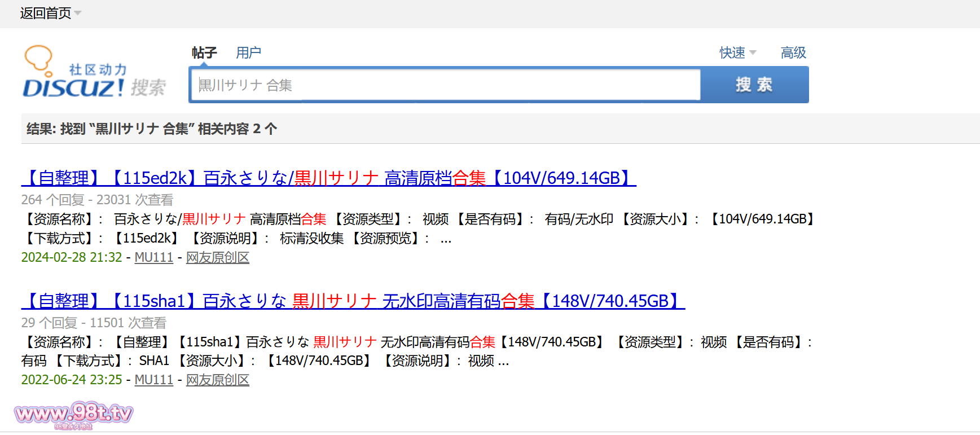Click the 29 个回复 reply count text
This screenshot has width=980, height=435.
point(49,323)
